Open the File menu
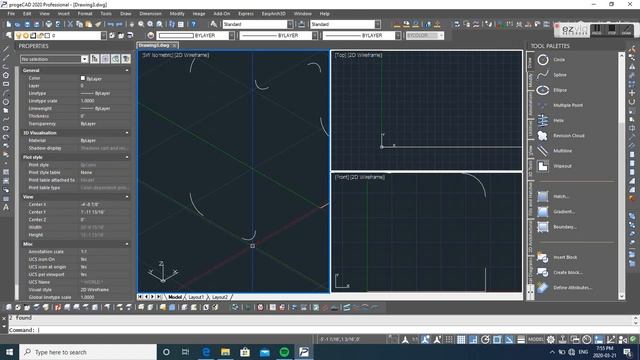The width and height of the screenshot is (640, 360). tap(11, 13)
